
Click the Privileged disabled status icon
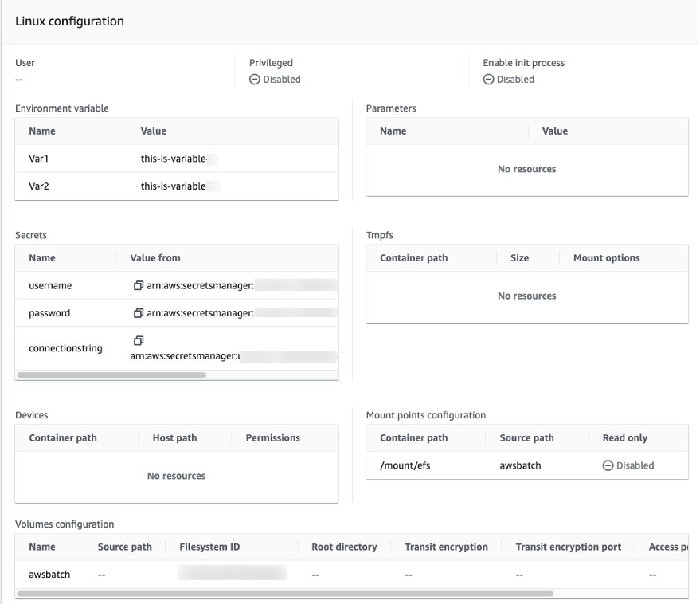pyautogui.click(x=255, y=79)
